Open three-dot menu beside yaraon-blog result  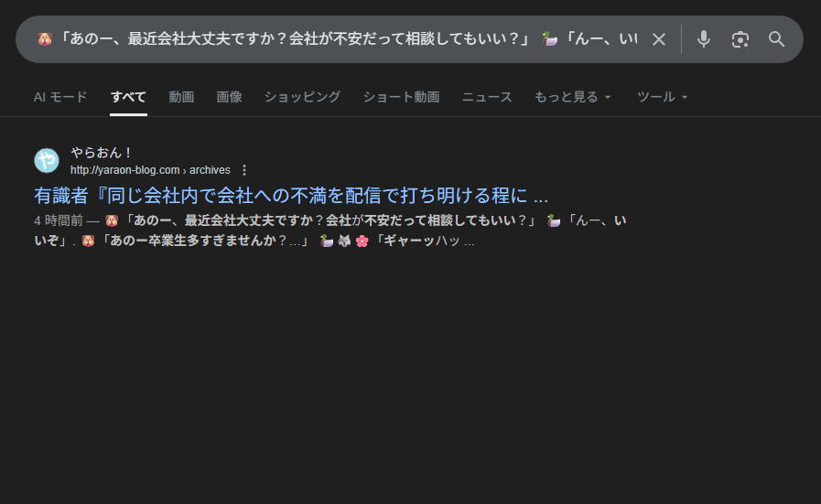point(244,170)
